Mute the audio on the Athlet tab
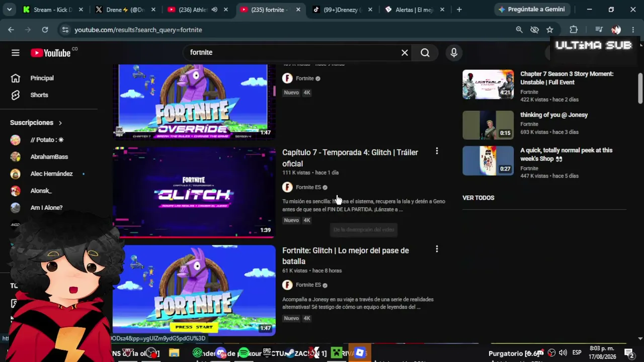The image size is (644, 362). coord(214,10)
